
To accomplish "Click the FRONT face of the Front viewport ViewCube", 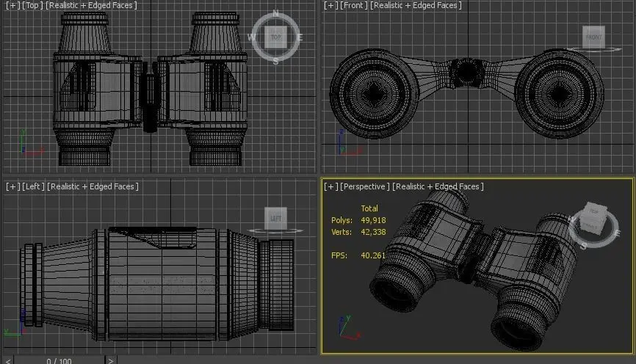I will point(593,37).
